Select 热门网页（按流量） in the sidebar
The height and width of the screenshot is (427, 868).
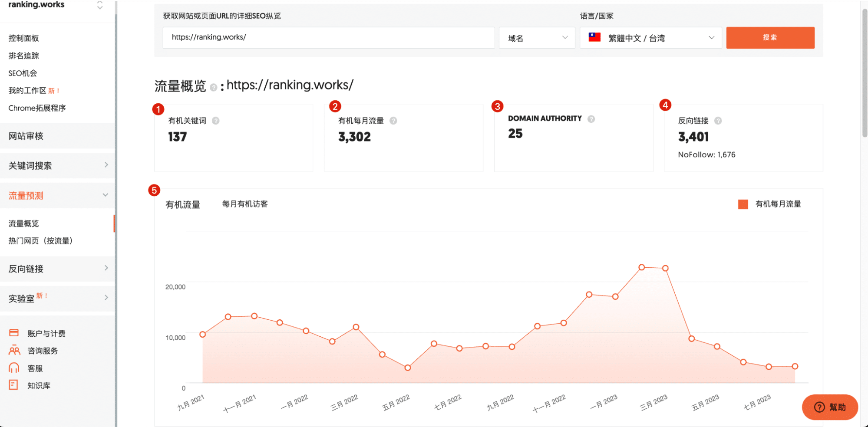tap(40, 241)
